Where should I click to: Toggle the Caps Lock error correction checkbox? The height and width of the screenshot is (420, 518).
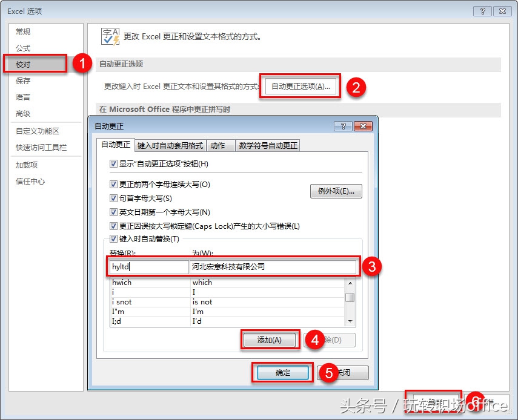(113, 226)
